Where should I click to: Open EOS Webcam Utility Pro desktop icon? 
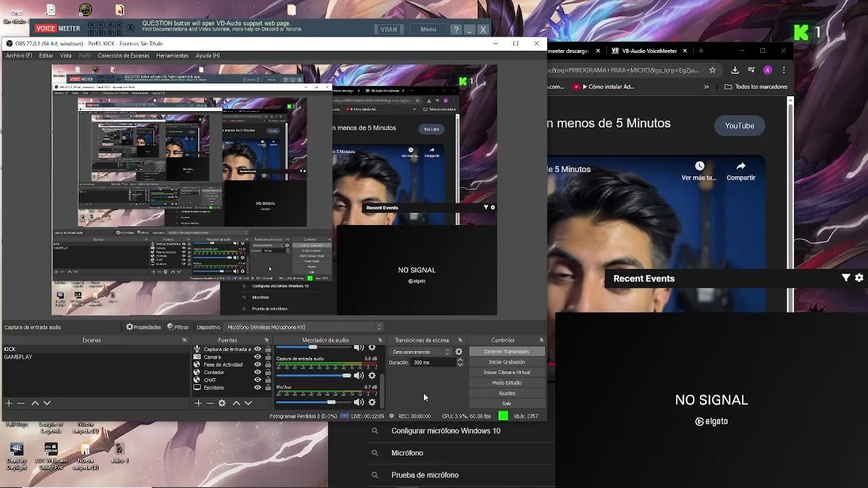[x=51, y=456]
